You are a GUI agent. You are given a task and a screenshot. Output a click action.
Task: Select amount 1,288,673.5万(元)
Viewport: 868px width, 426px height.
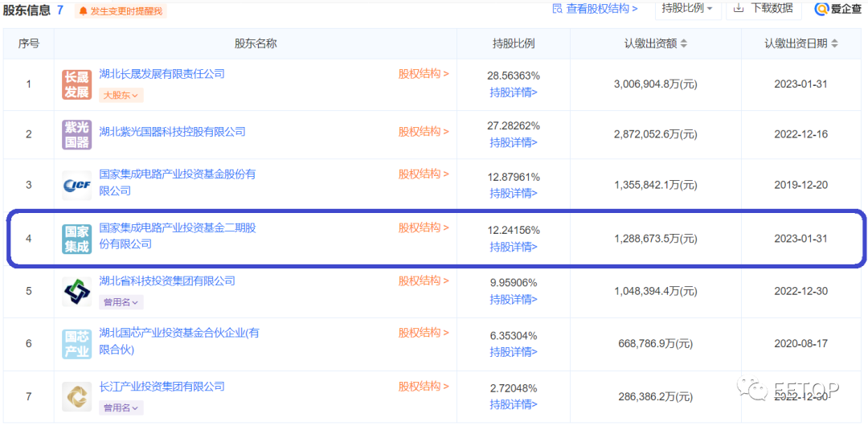click(x=656, y=239)
